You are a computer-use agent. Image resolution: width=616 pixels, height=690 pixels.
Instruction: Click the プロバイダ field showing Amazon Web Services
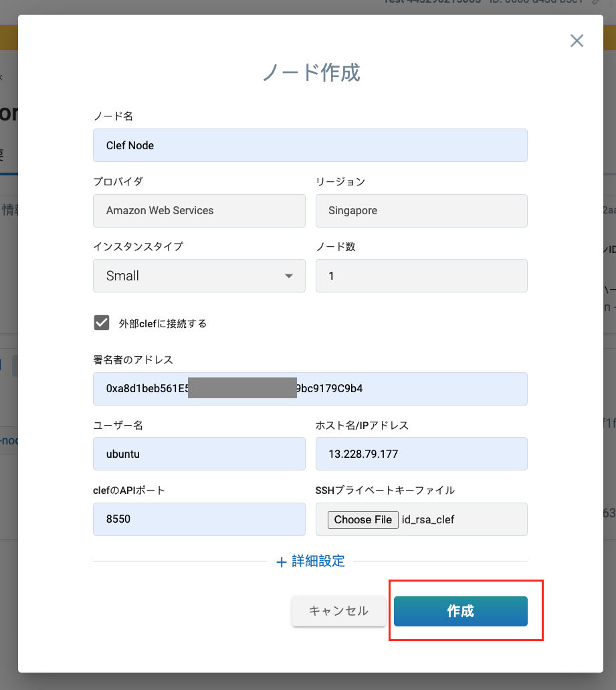click(199, 211)
